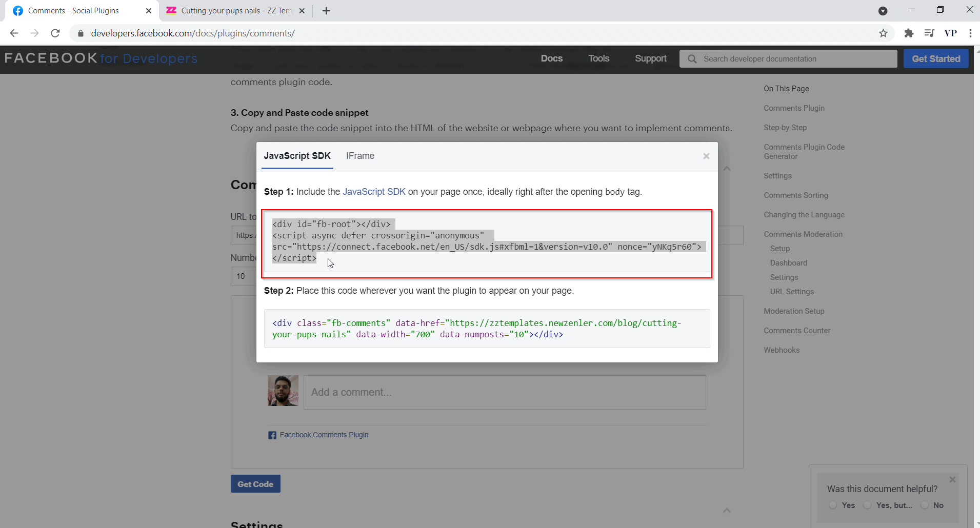Bookmark this page with the star icon
Image resolution: width=980 pixels, height=528 pixels.
pos(883,33)
